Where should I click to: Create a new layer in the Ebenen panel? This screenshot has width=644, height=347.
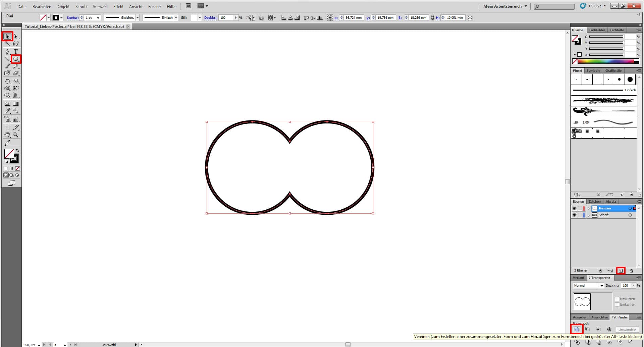(621, 270)
